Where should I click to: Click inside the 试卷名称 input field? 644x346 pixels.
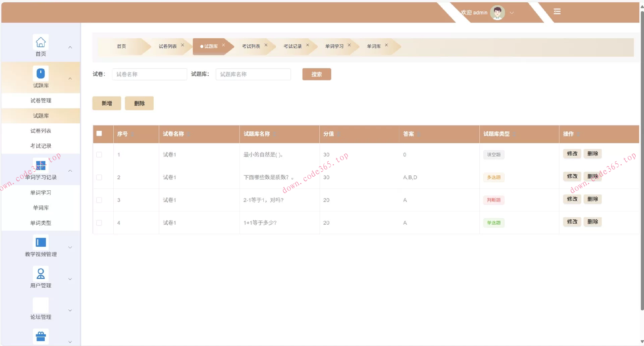[x=149, y=74]
